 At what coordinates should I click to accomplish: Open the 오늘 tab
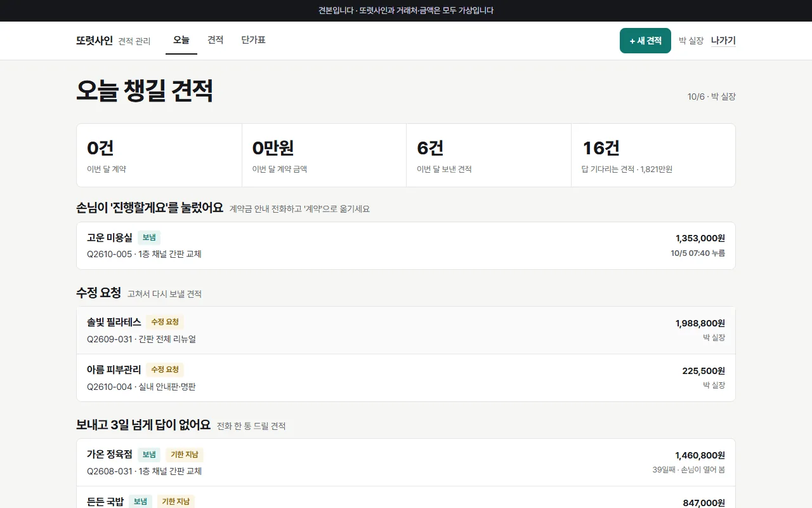[181, 40]
